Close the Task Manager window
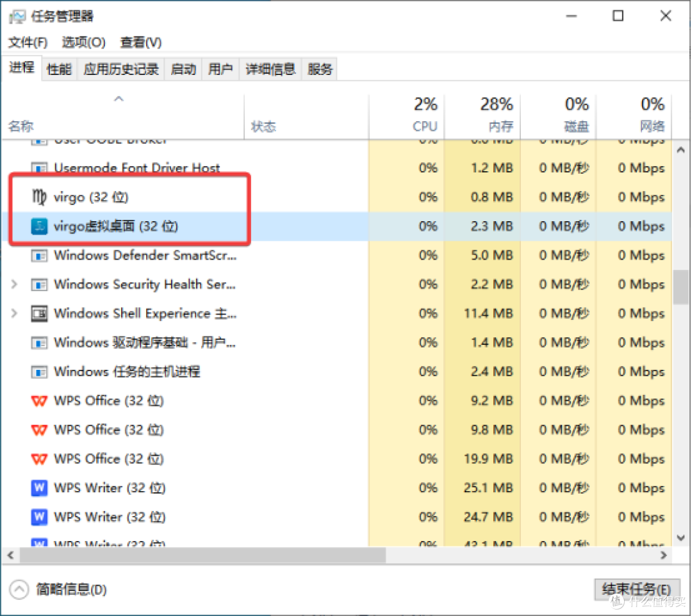 [x=666, y=16]
